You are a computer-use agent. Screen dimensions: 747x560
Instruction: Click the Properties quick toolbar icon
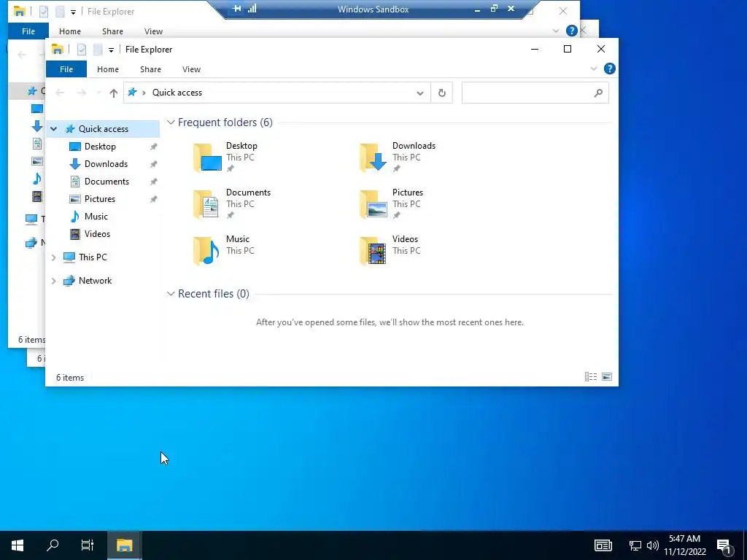tap(82, 50)
